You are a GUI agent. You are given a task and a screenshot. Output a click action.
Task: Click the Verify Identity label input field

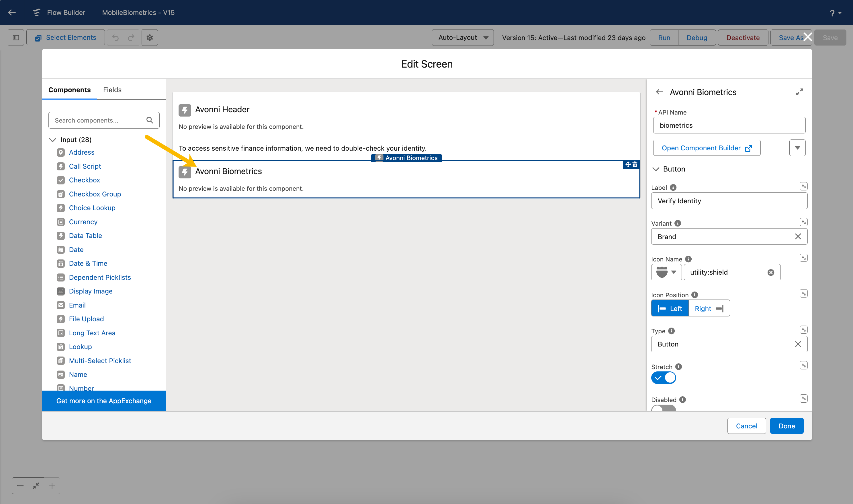(x=729, y=201)
